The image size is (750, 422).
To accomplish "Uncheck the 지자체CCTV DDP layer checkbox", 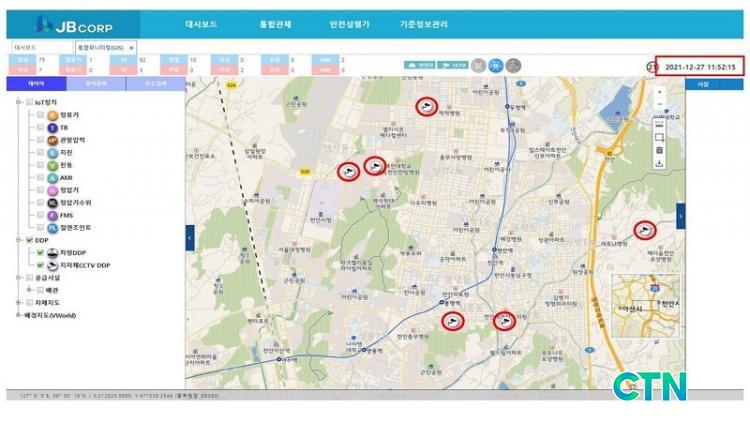I will (x=41, y=266).
